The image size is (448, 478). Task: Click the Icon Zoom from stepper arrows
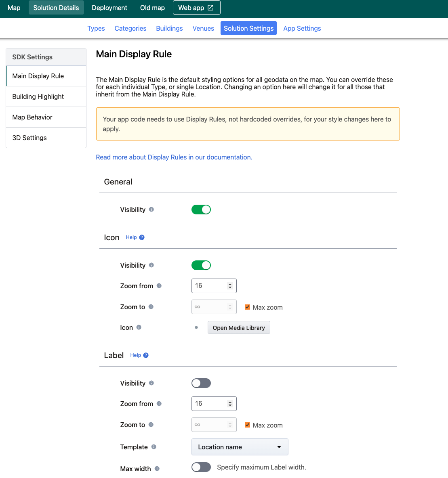coord(230,286)
